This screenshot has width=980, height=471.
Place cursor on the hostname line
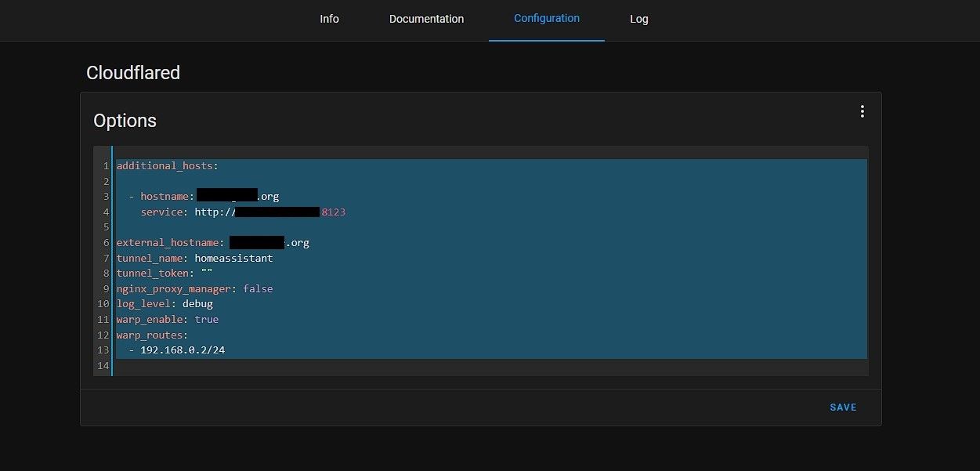[x=166, y=197]
